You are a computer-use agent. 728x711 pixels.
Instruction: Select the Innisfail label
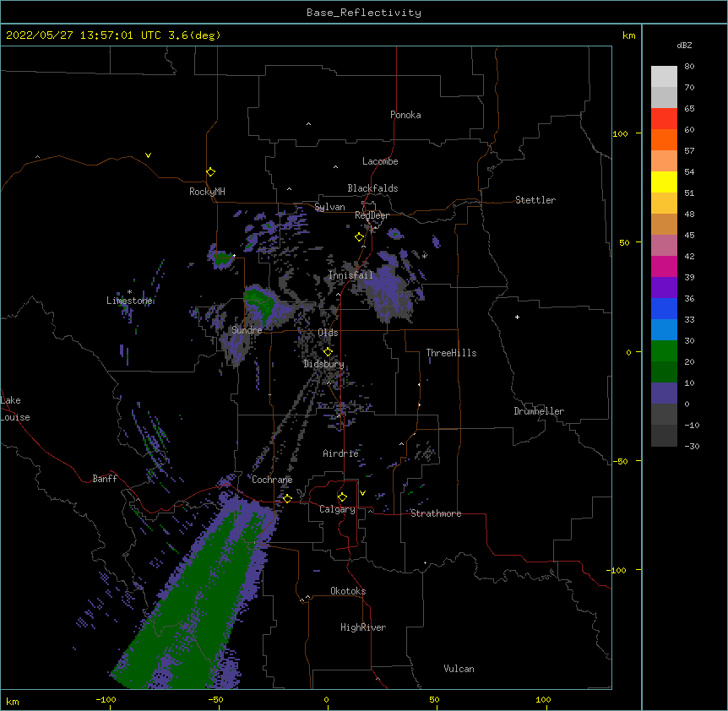coord(350,275)
